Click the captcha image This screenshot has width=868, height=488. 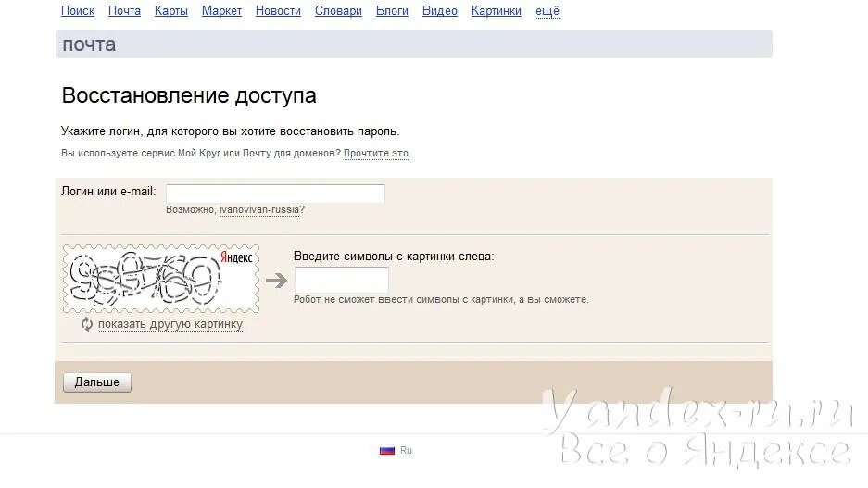coord(161,279)
